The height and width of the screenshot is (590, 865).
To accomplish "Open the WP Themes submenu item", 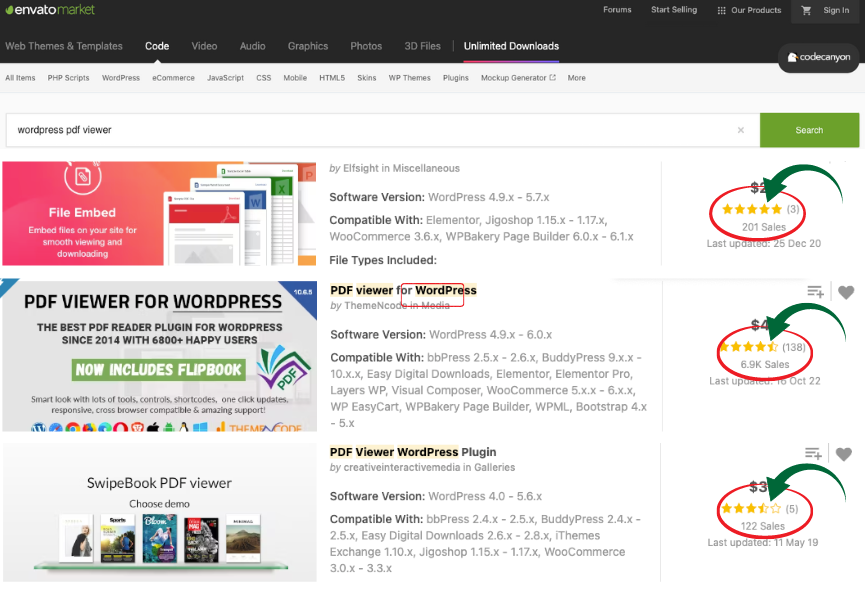I will (409, 78).
